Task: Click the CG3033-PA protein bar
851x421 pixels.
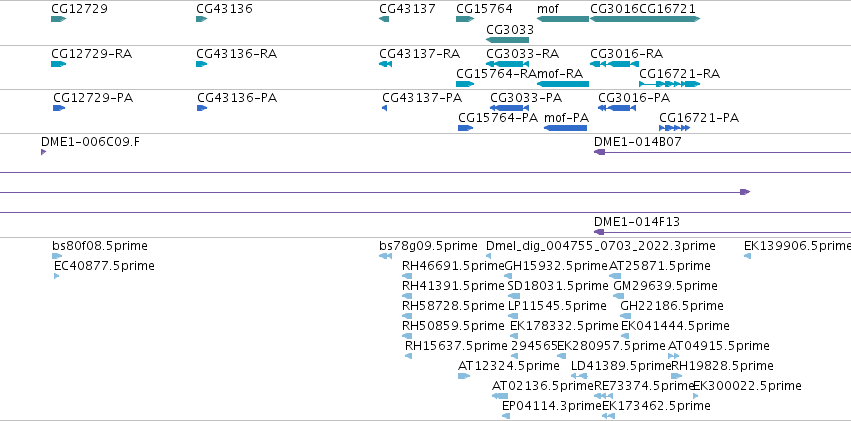Action: pyautogui.click(x=510, y=108)
